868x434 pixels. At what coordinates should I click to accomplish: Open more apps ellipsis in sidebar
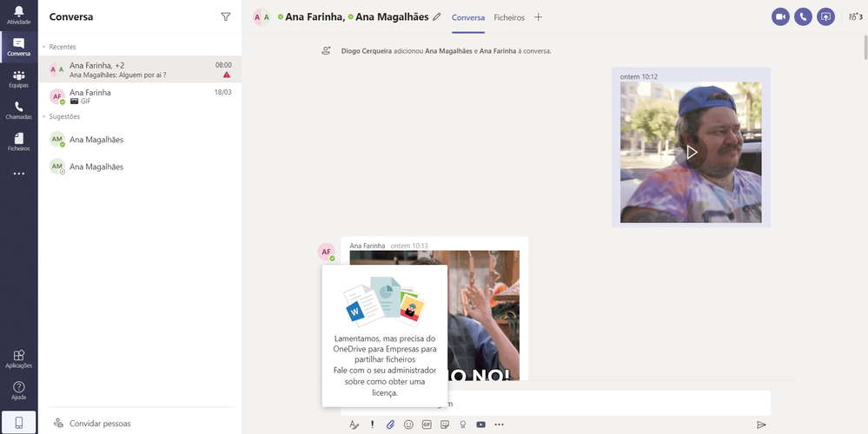tap(19, 174)
